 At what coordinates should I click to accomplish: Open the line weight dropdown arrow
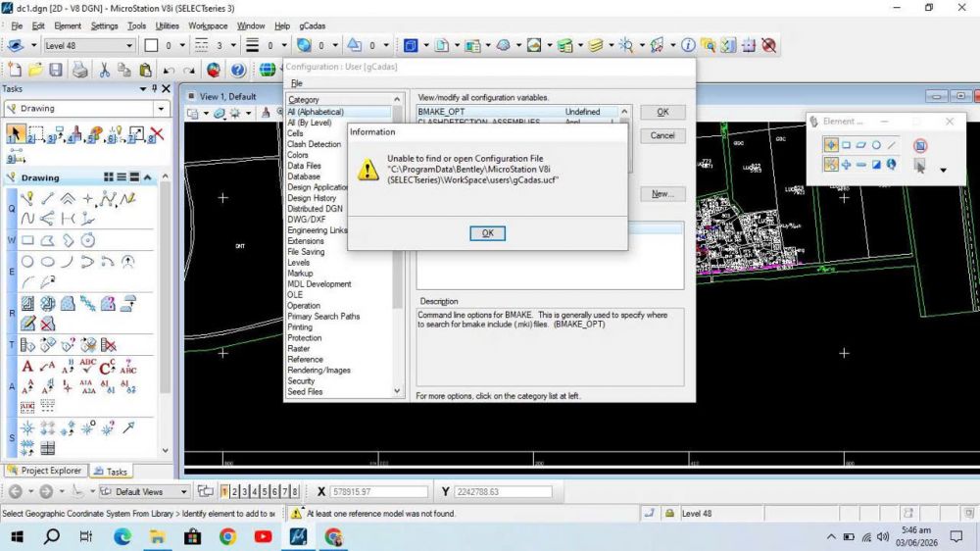coord(284,45)
